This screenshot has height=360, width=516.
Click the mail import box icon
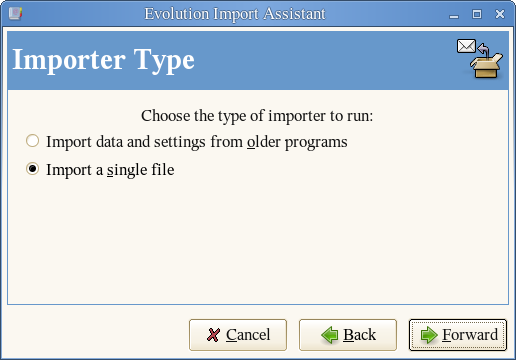coord(480,59)
